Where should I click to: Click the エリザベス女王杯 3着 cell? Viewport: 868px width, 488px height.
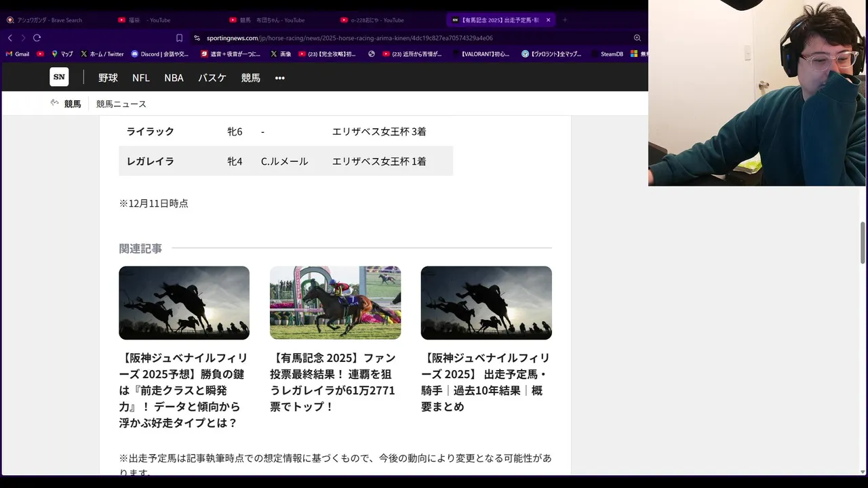(x=379, y=131)
